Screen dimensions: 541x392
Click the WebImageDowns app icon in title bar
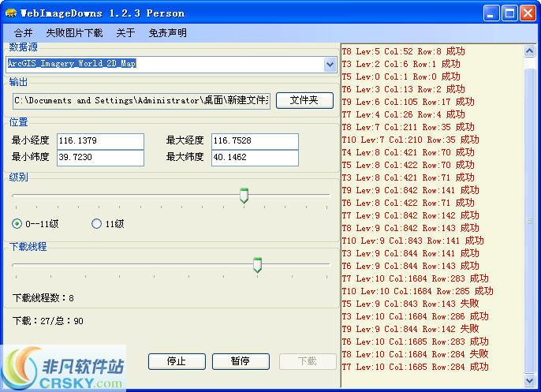click(x=11, y=13)
